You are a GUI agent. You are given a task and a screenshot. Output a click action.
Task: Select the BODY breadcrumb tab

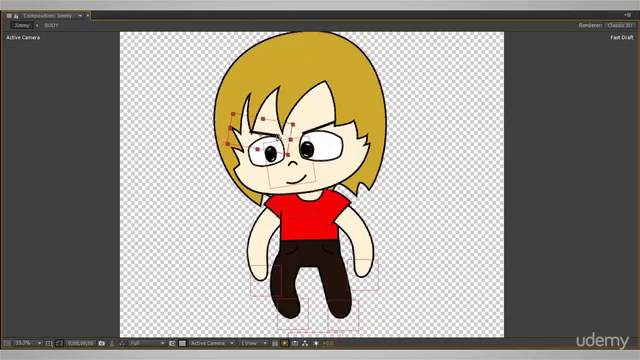coord(51,25)
